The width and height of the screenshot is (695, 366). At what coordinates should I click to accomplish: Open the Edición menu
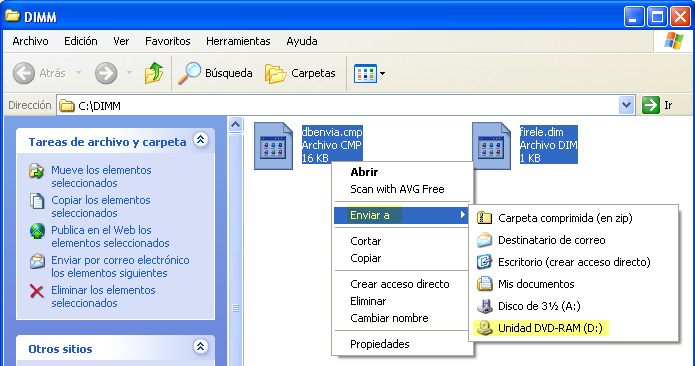tap(81, 41)
